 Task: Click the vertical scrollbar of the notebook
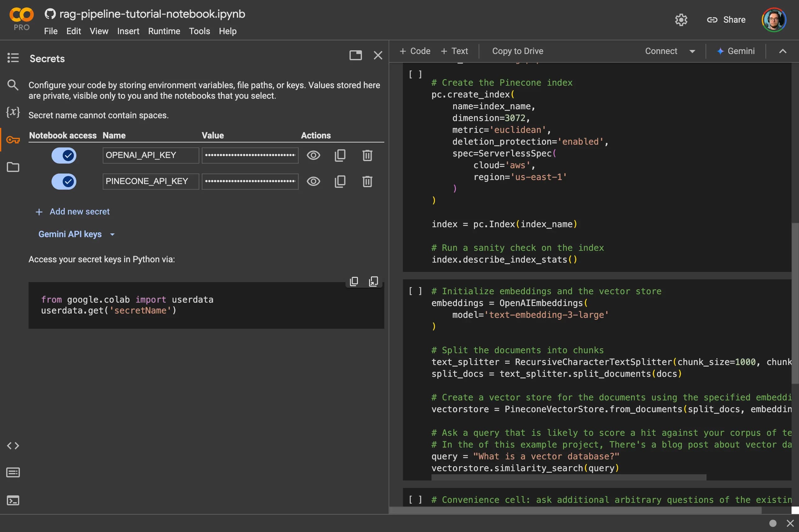(x=795, y=303)
